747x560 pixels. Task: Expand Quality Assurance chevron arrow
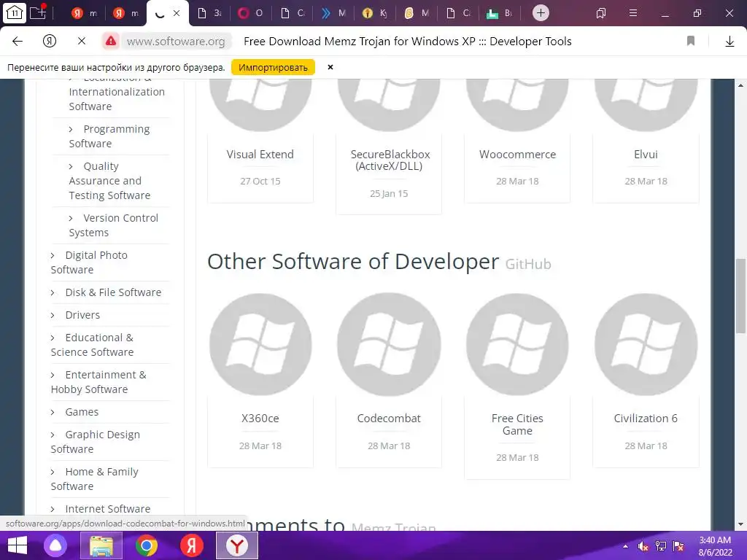(71, 167)
